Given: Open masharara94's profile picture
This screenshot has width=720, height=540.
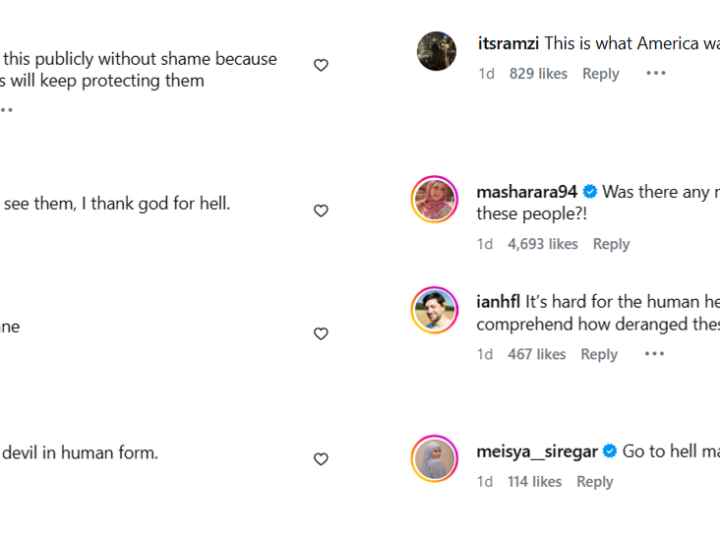Looking at the screenshot, I should [435, 199].
